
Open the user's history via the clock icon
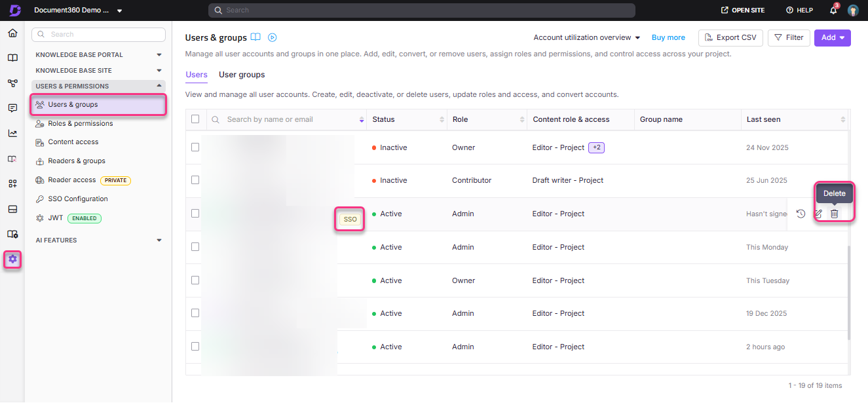(x=801, y=214)
